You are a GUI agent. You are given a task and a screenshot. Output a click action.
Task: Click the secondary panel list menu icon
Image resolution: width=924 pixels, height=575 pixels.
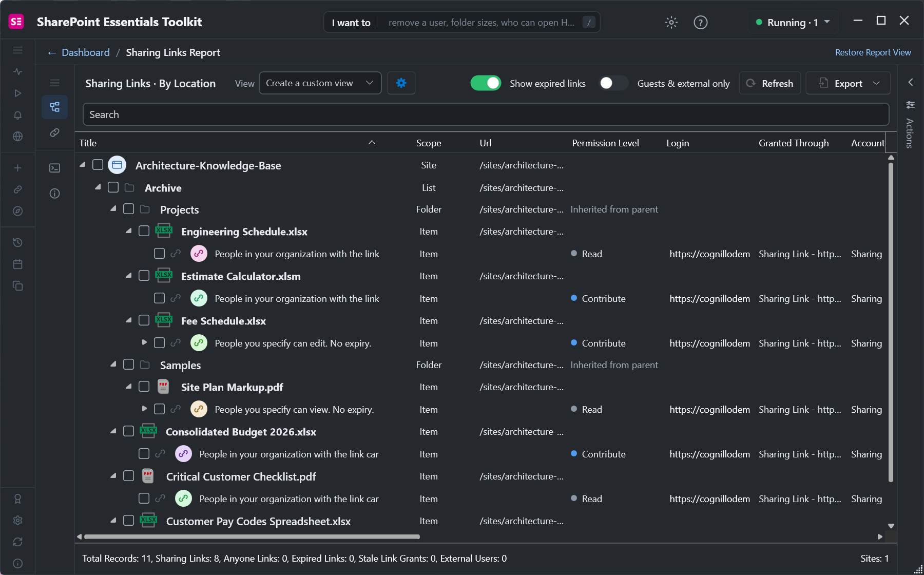54,83
